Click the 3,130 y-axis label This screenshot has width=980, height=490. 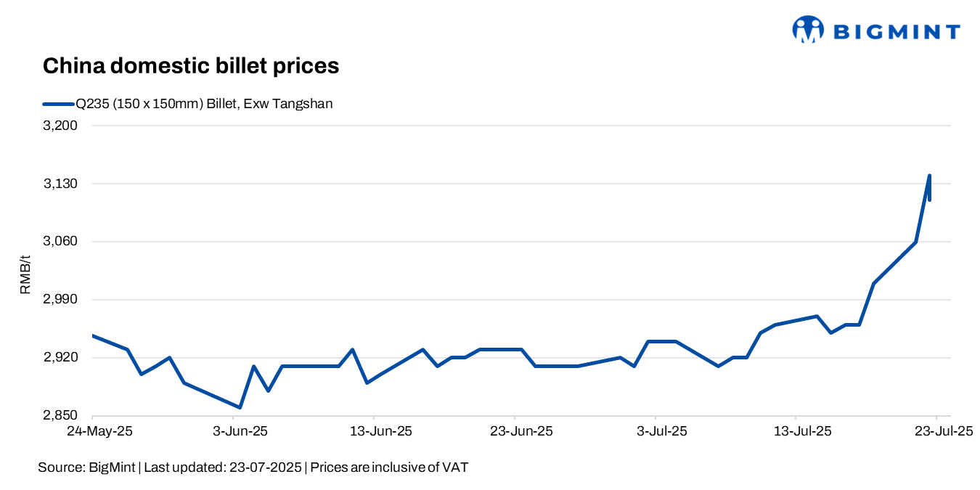click(61, 184)
